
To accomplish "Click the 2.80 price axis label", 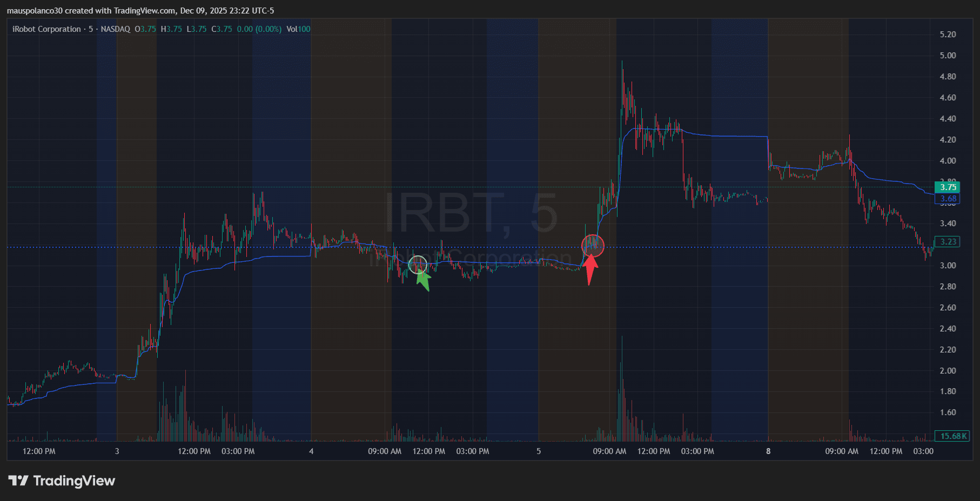I will pos(948,287).
